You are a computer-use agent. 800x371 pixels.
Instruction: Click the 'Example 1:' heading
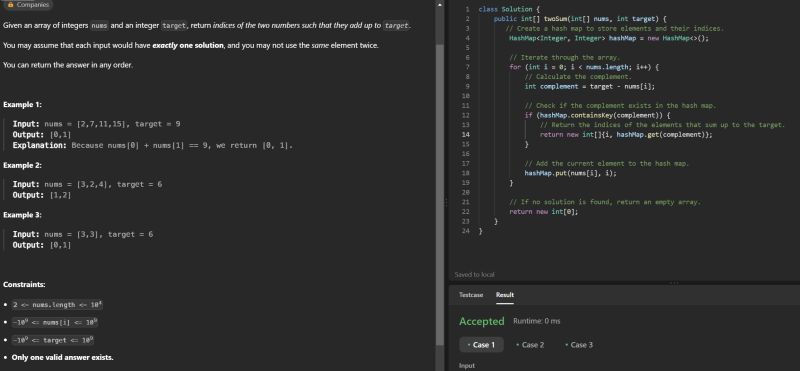point(22,105)
